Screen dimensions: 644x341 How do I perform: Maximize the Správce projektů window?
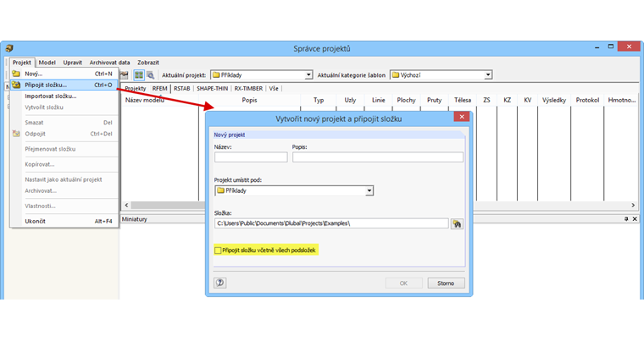click(x=611, y=47)
